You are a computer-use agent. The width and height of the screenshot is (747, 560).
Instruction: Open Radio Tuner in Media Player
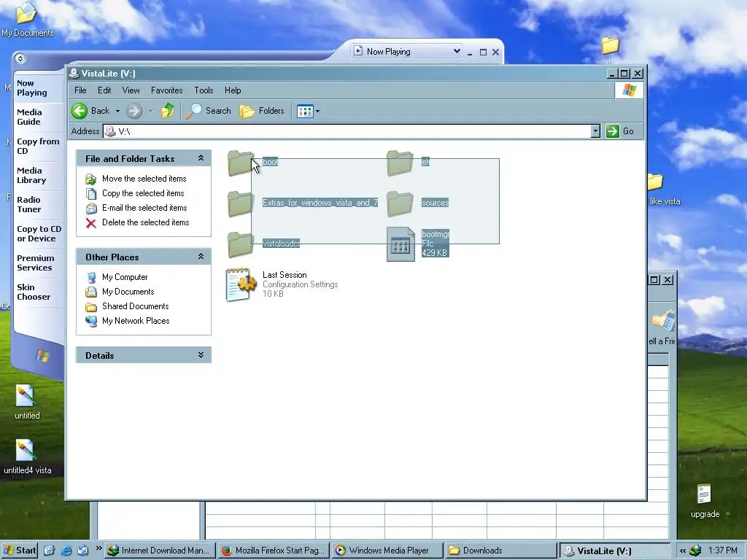29,204
